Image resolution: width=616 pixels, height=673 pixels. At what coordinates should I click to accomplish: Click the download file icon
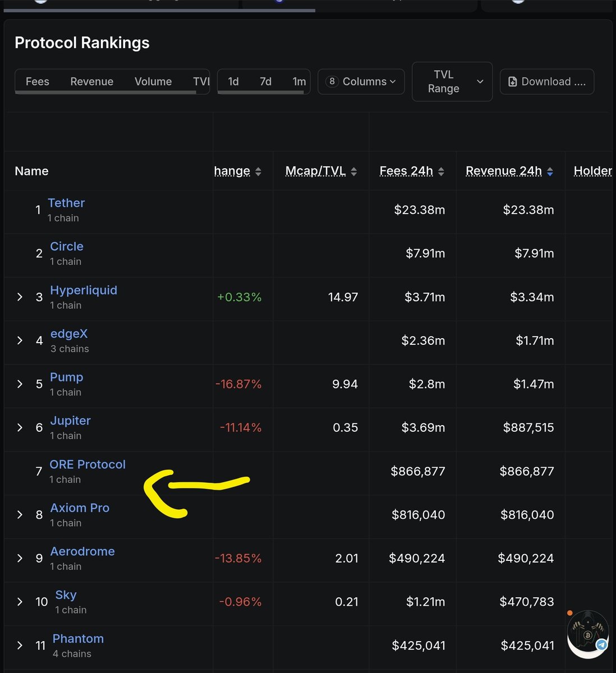point(512,82)
